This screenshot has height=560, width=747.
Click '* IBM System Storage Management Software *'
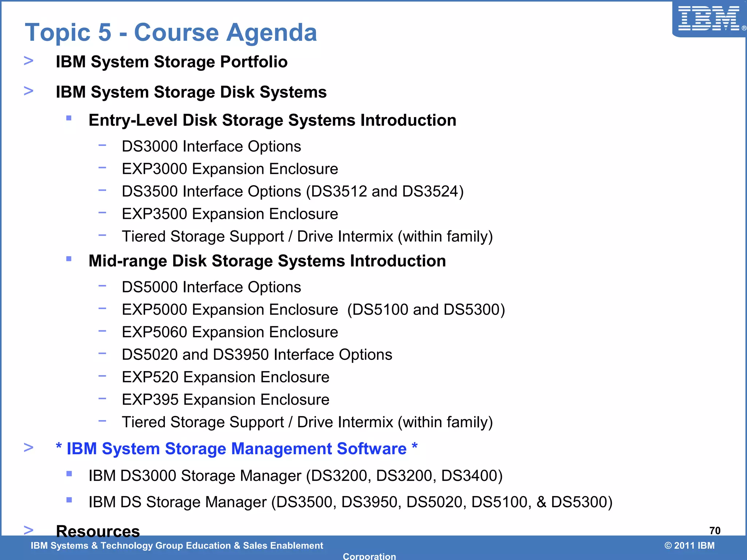point(237,449)
